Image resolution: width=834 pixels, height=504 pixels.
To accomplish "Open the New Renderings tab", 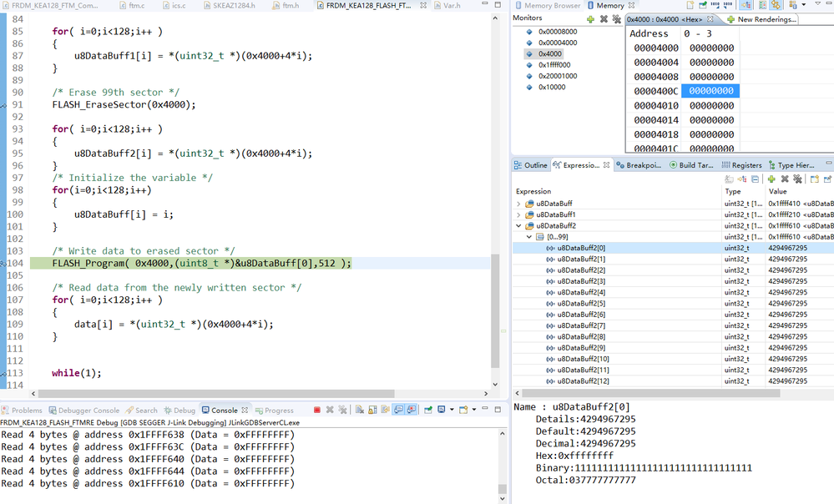I will point(761,19).
